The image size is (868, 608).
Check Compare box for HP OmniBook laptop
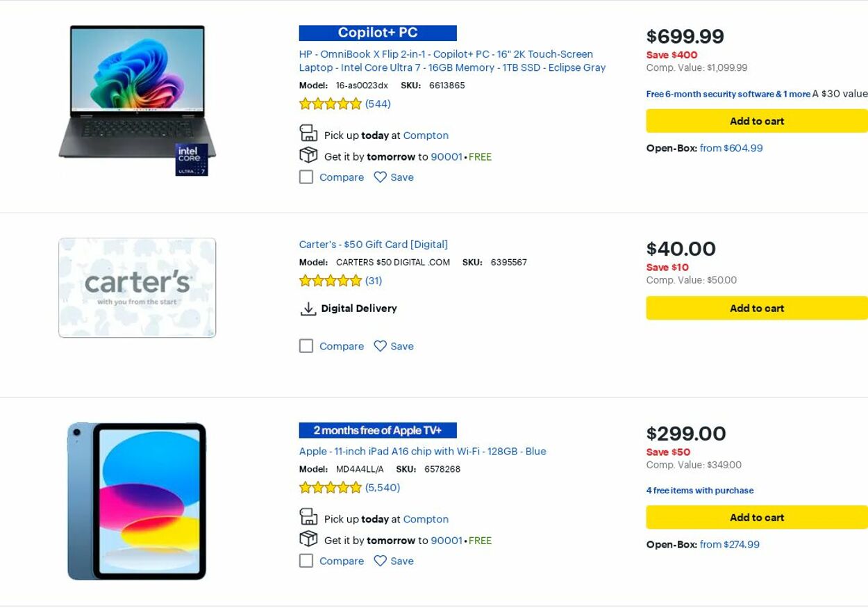[x=306, y=177]
